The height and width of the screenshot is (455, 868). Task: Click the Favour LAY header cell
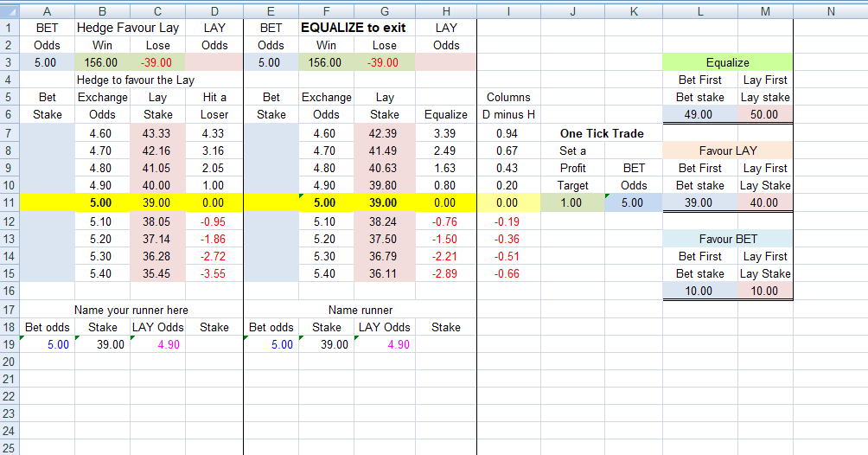tap(727, 151)
